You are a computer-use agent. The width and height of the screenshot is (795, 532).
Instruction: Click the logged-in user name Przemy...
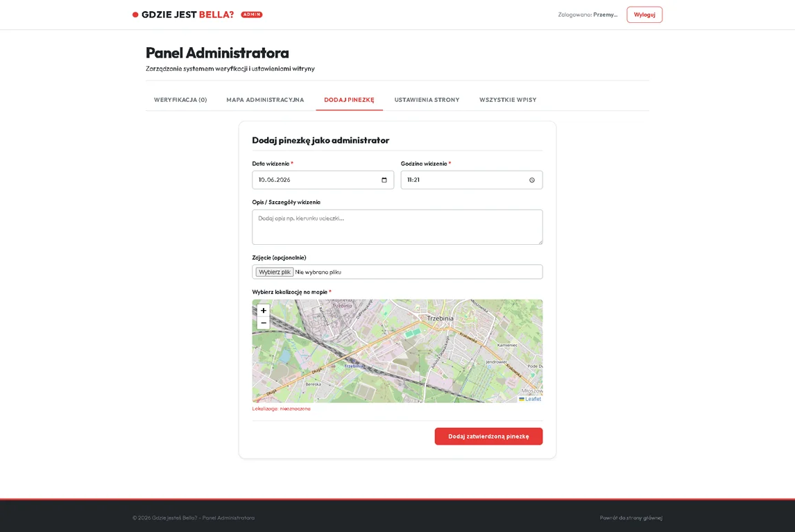point(606,15)
